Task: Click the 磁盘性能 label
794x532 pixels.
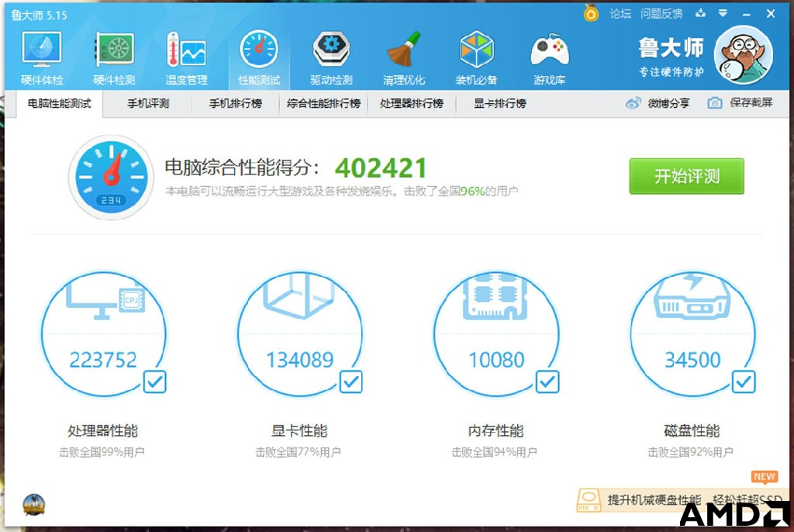Action: click(x=692, y=430)
